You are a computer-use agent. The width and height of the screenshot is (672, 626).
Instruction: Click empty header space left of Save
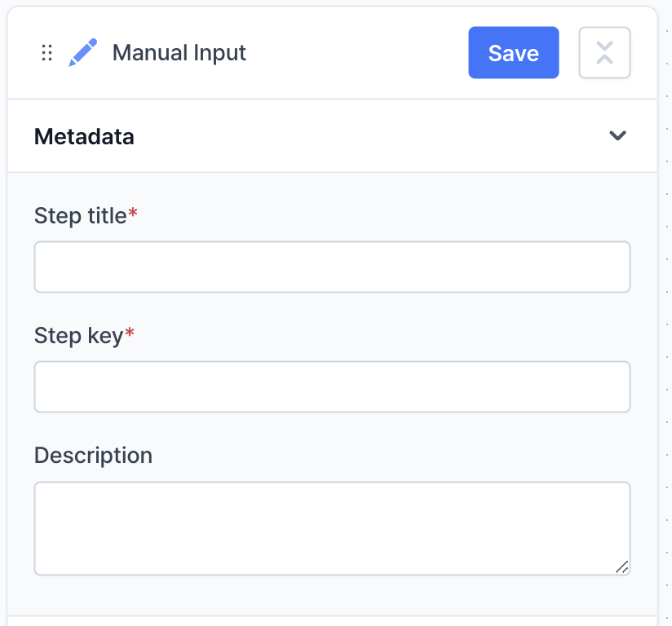(359, 53)
